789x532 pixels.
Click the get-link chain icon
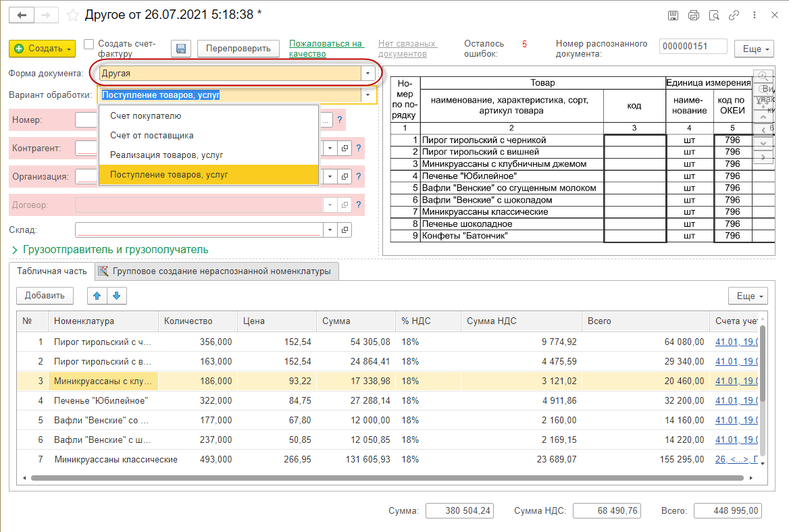tap(734, 15)
